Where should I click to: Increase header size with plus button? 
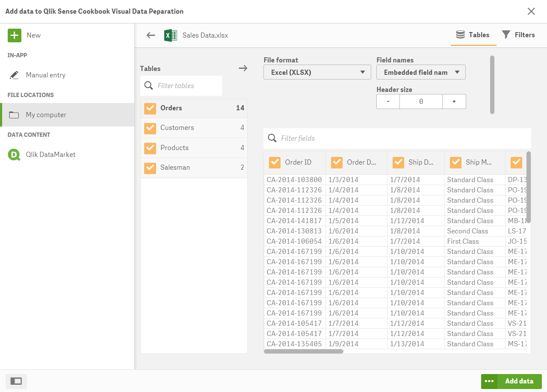tap(454, 102)
